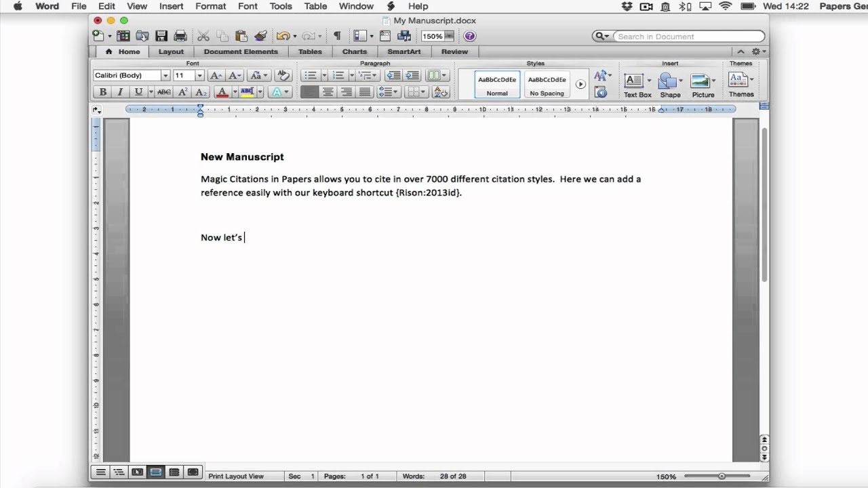Switch to the Charts tab
Screen dimensions: 868x488
[x=355, y=52]
